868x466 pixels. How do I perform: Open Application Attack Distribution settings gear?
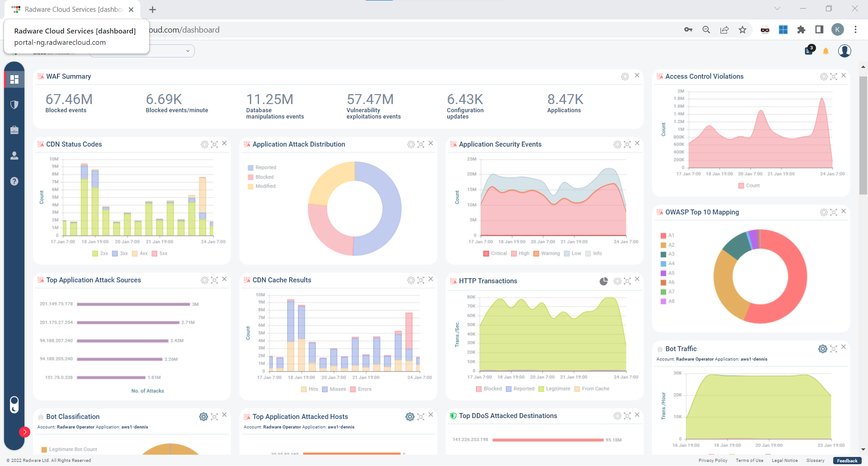coord(411,145)
